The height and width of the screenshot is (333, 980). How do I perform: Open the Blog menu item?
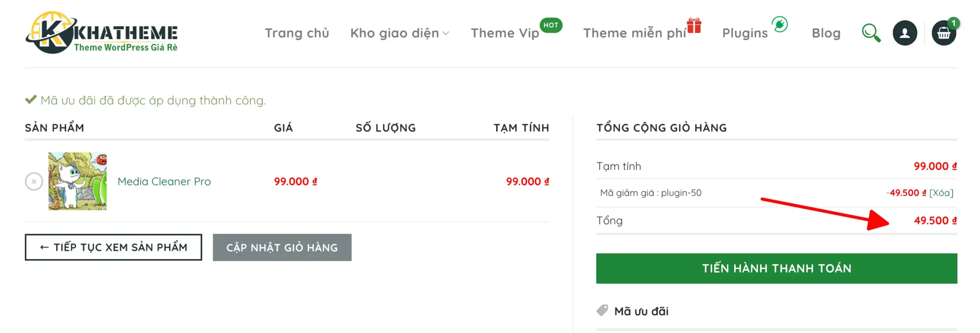tap(826, 33)
